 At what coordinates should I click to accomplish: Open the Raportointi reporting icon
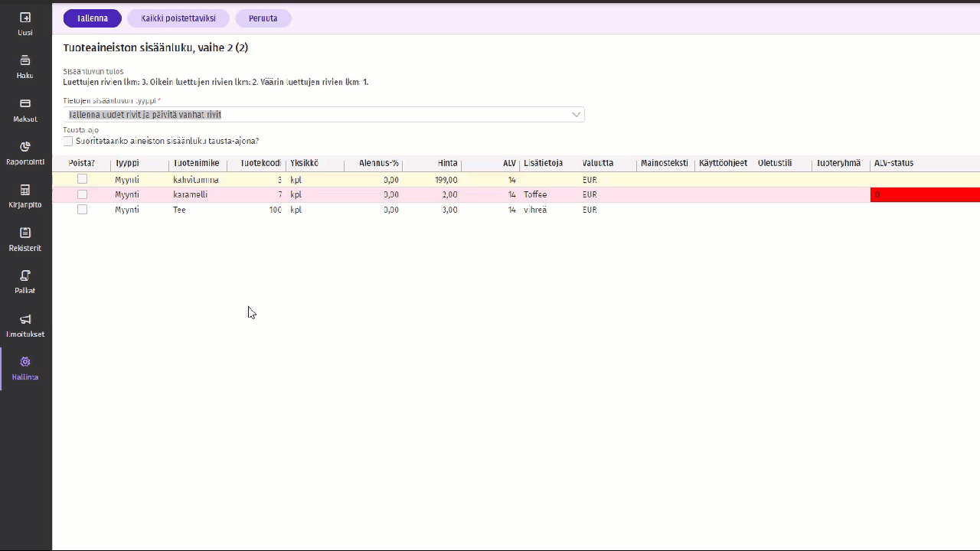(25, 147)
